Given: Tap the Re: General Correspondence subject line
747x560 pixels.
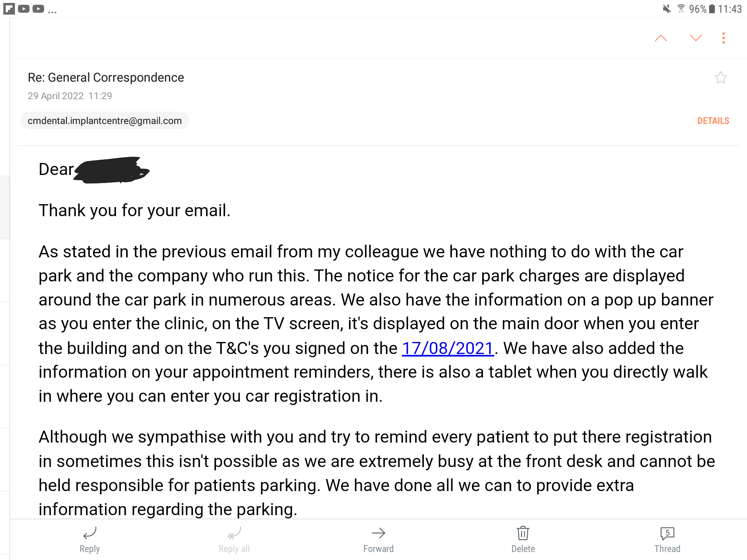Looking at the screenshot, I should coord(106,78).
